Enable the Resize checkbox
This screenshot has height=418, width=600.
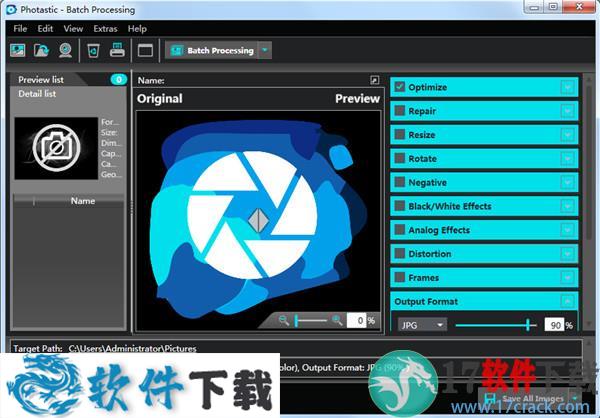point(400,134)
